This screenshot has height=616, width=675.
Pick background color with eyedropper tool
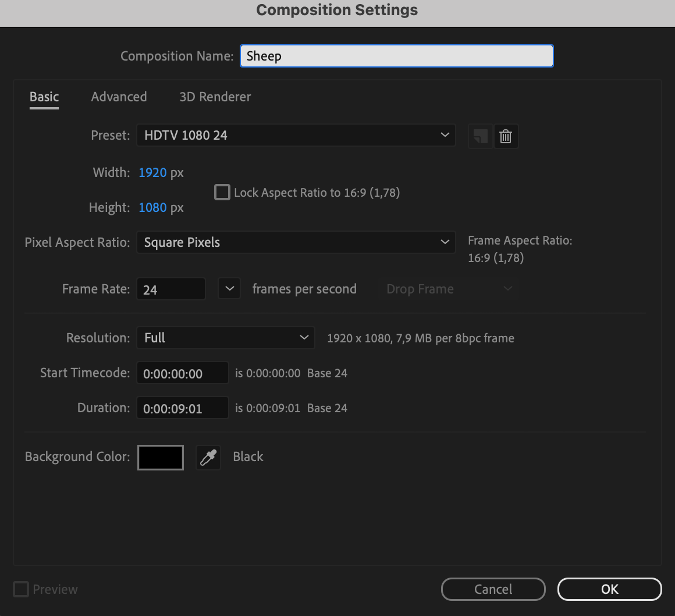coord(208,458)
